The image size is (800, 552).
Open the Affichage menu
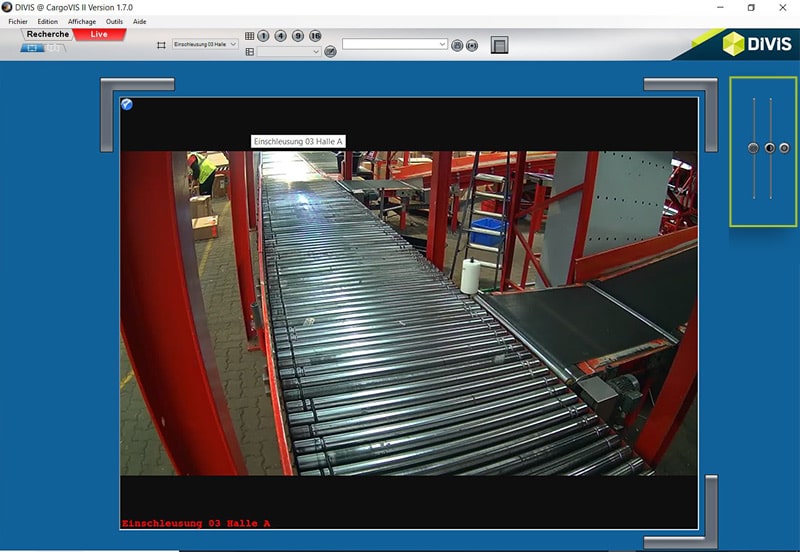82,21
